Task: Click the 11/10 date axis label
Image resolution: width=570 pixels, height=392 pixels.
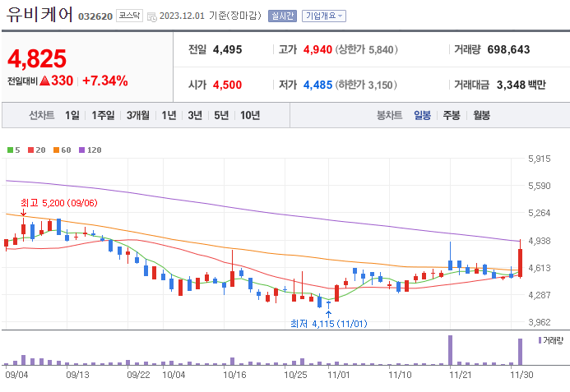Action: [x=400, y=375]
